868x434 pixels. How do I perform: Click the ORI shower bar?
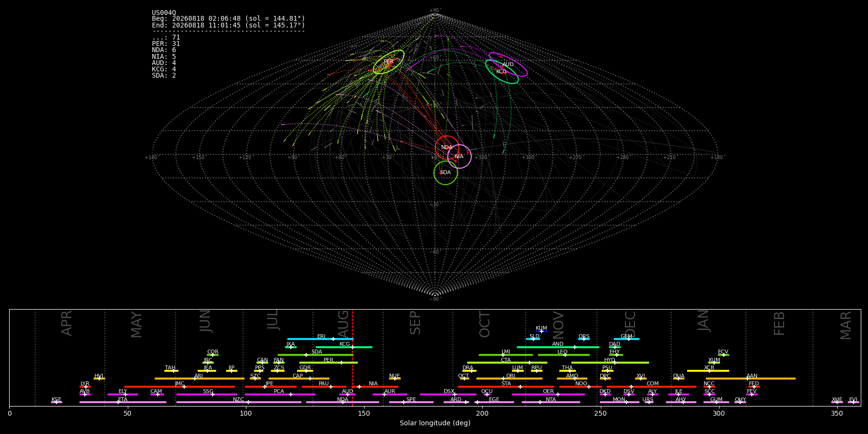point(509,379)
